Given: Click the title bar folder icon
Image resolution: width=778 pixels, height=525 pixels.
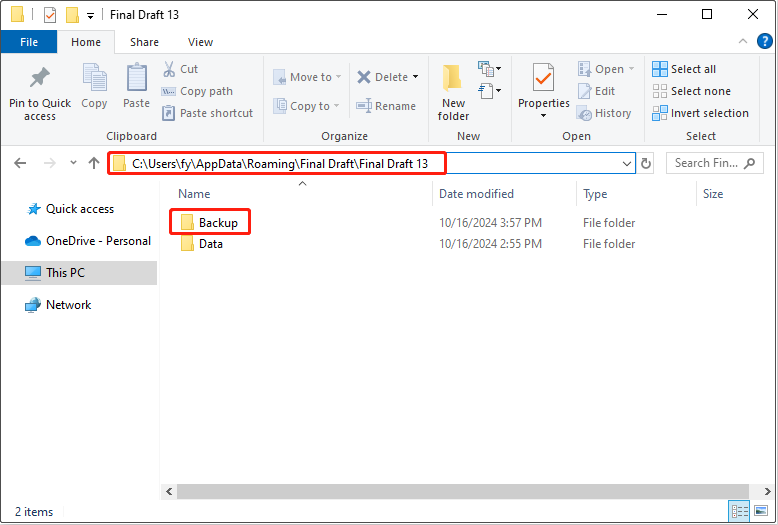Looking at the screenshot, I should click(17, 15).
